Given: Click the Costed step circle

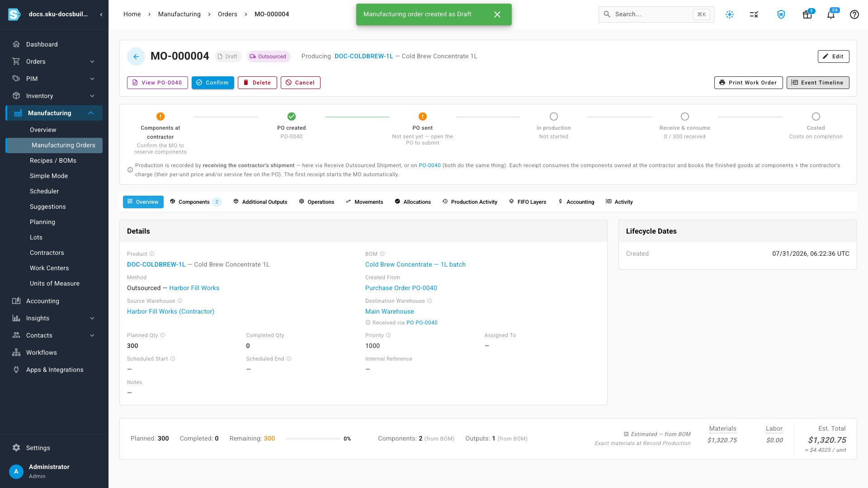Looking at the screenshot, I should point(816,117).
